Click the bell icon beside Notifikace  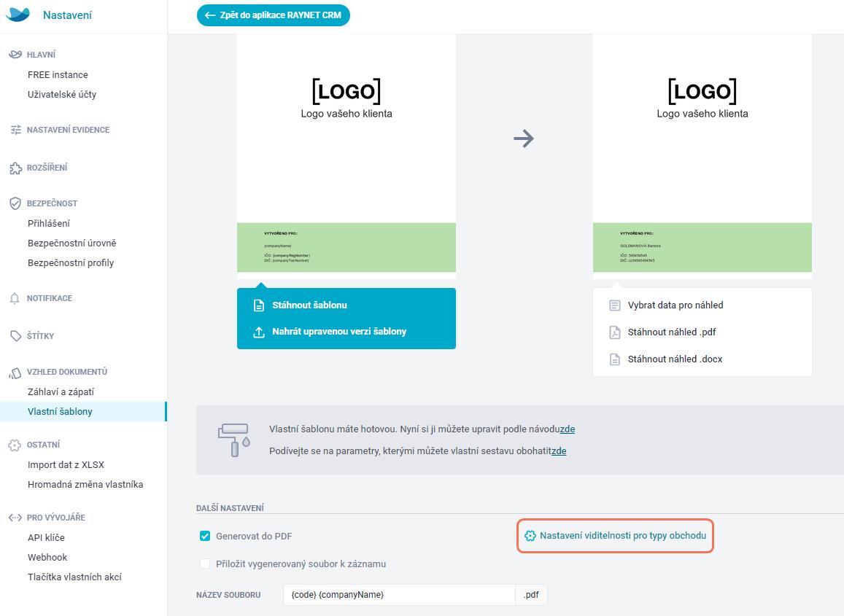click(15, 298)
